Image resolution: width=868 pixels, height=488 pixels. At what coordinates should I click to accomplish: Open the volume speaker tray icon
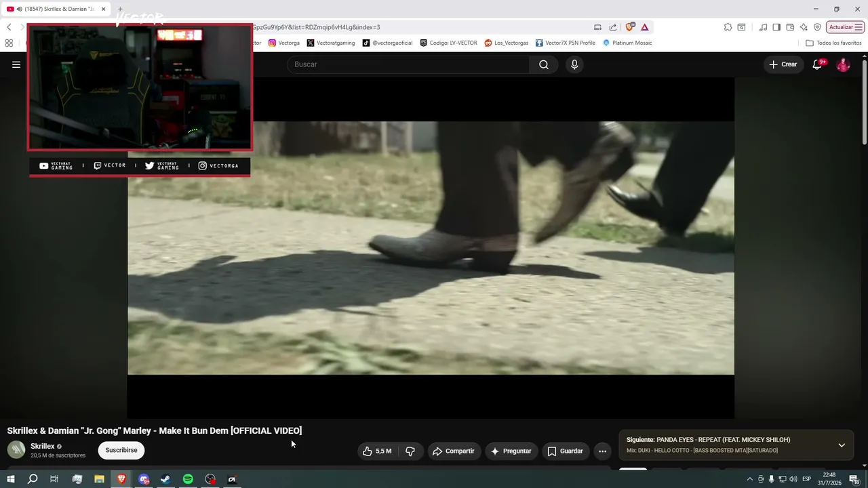pyautogui.click(x=793, y=479)
